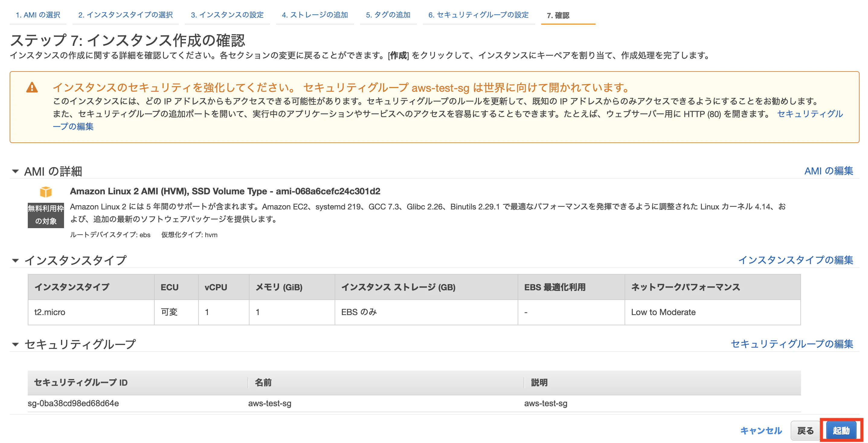Click the メモリ (GiB) column header

[292, 287]
